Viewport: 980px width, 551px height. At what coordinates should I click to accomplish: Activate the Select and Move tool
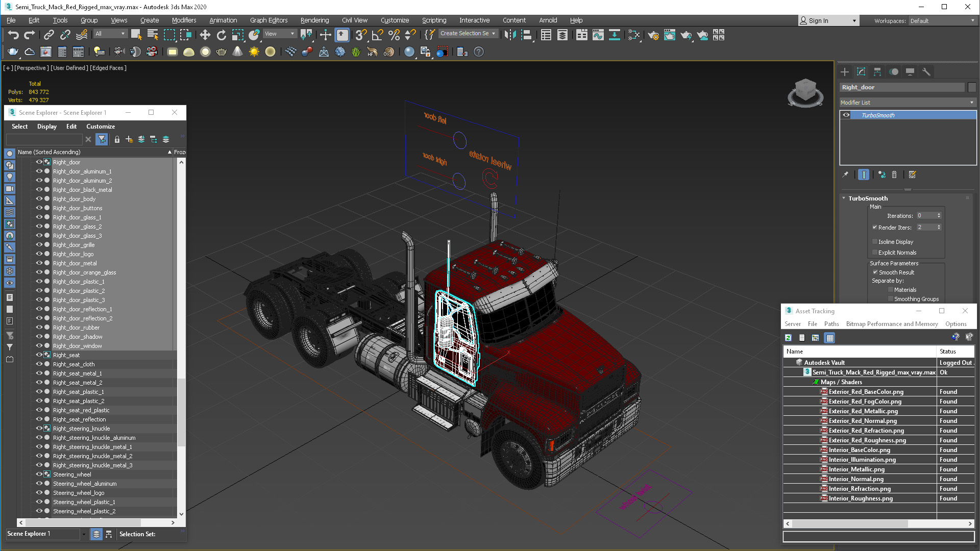(205, 35)
